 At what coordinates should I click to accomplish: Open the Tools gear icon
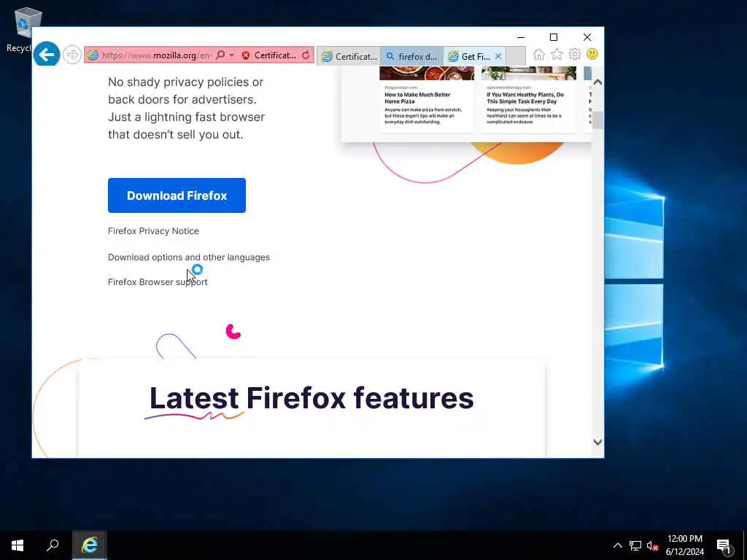pos(575,54)
